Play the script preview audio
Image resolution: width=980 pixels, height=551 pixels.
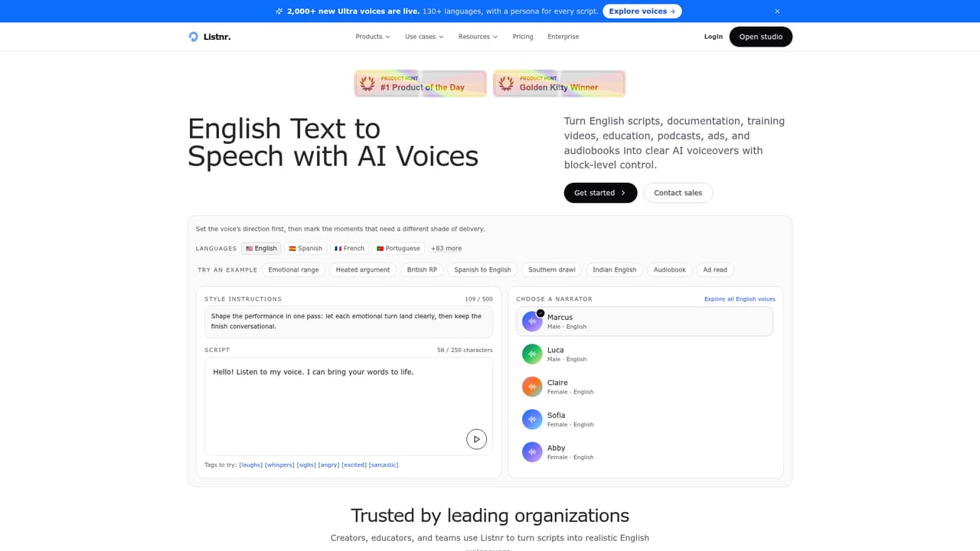coord(476,439)
